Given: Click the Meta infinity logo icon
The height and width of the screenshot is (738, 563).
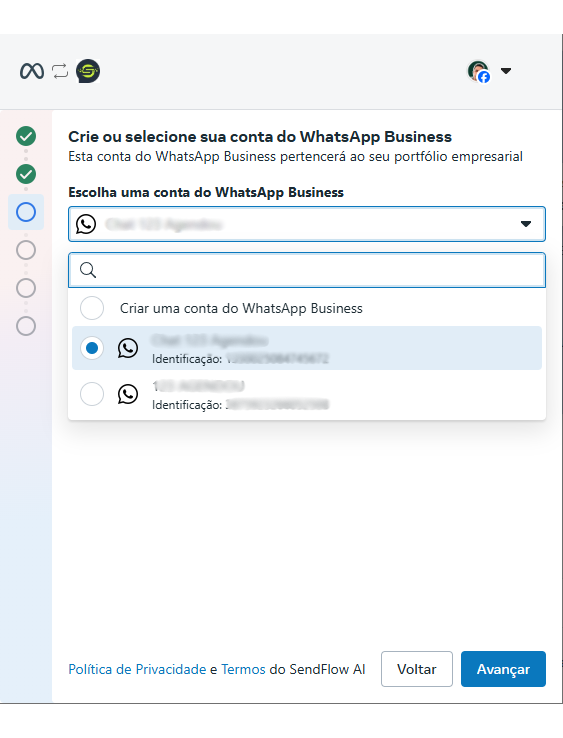Looking at the screenshot, I should tap(32, 71).
